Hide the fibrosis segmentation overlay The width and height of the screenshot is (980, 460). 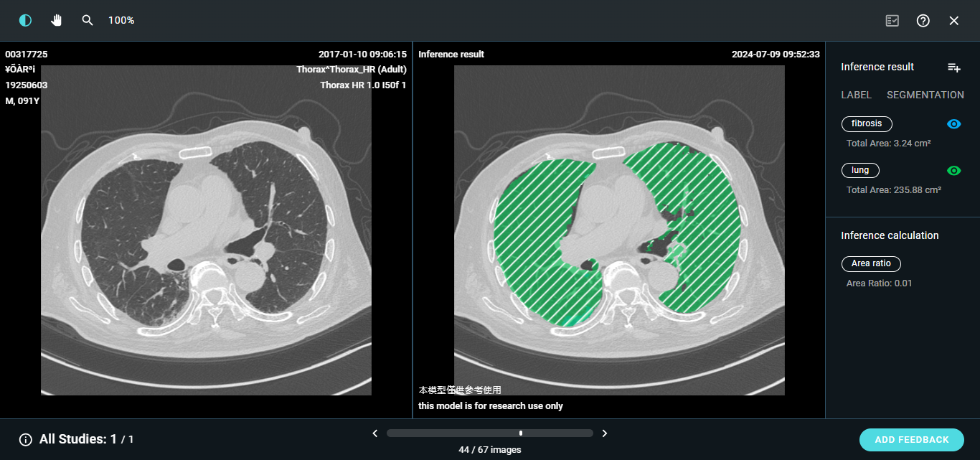tap(953, 124)
